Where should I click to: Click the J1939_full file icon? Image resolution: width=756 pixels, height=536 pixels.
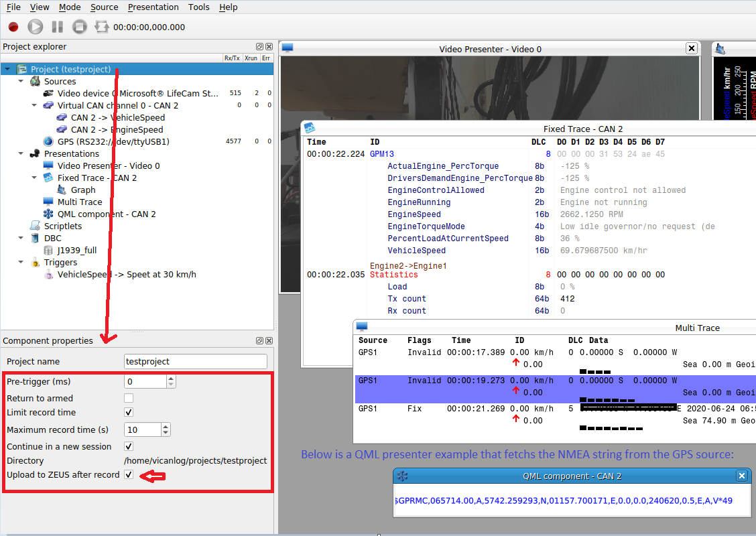pyautogui.click(x=48, y=250)
